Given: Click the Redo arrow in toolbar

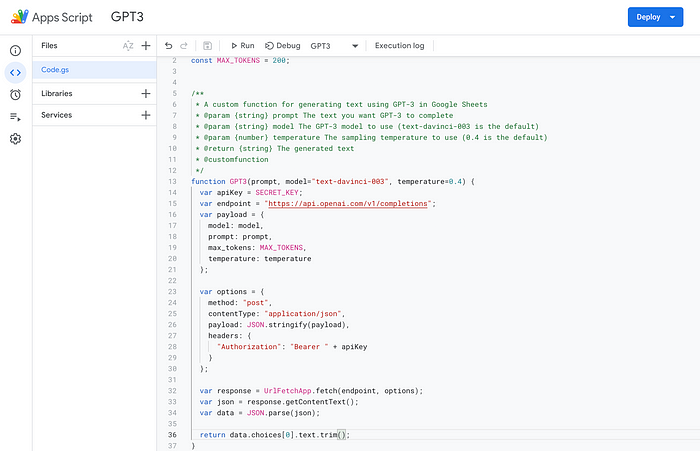Looking at the screenshot, I should tap(183, 46).
